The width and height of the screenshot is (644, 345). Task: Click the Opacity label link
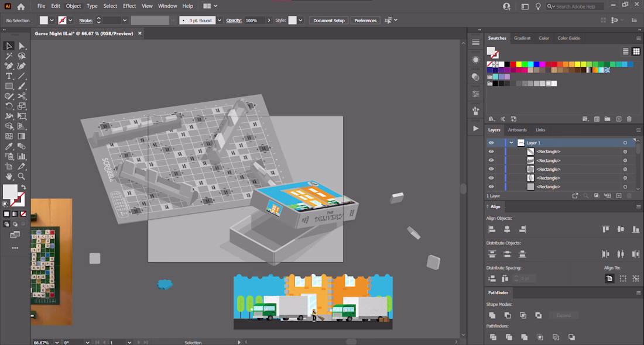pyautogui.click(x=234, y=20)
